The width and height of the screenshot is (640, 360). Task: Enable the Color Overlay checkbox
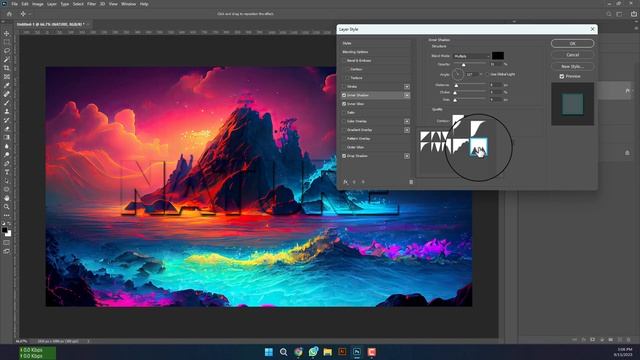coord(344,121)
